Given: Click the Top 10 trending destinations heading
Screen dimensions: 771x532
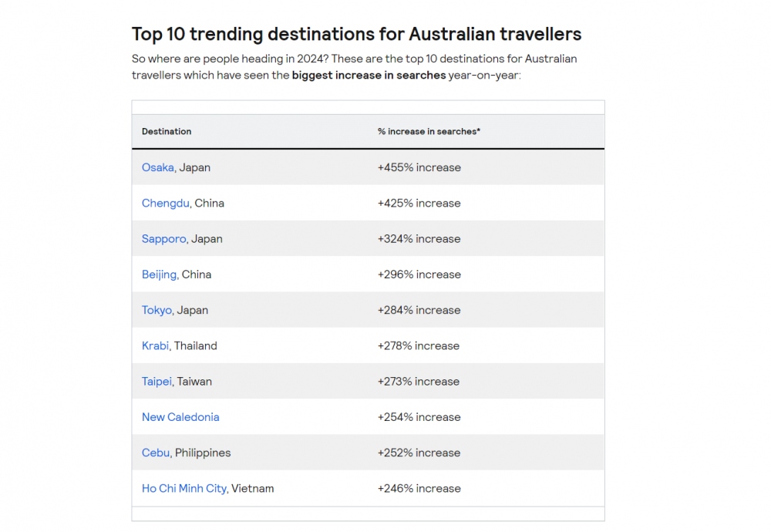Looking at the screenshot, I should [x=356, y=34].
